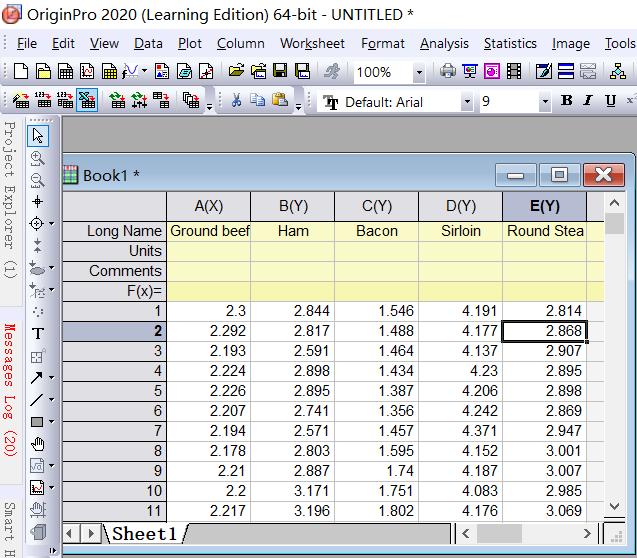Select column header D(Y)

(460, 206)
